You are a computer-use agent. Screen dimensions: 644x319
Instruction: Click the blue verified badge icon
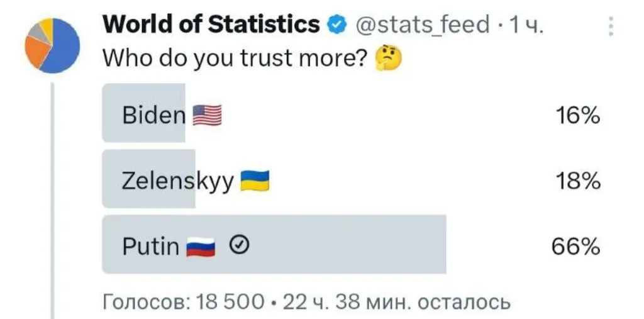pyautogui.click(x=335, y=26)
